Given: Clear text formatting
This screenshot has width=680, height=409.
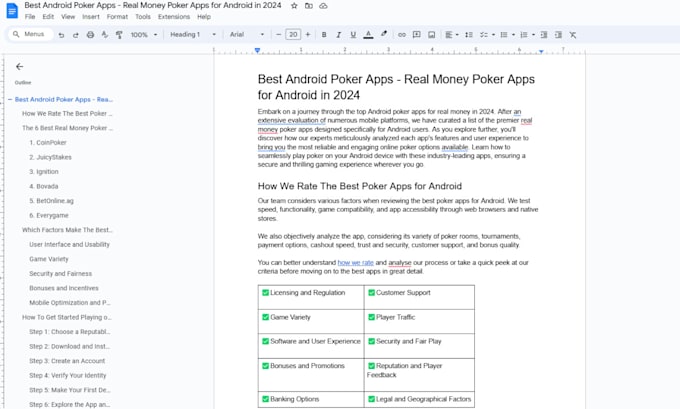Looking at the screenshot, I should click(x=573, y=35).
